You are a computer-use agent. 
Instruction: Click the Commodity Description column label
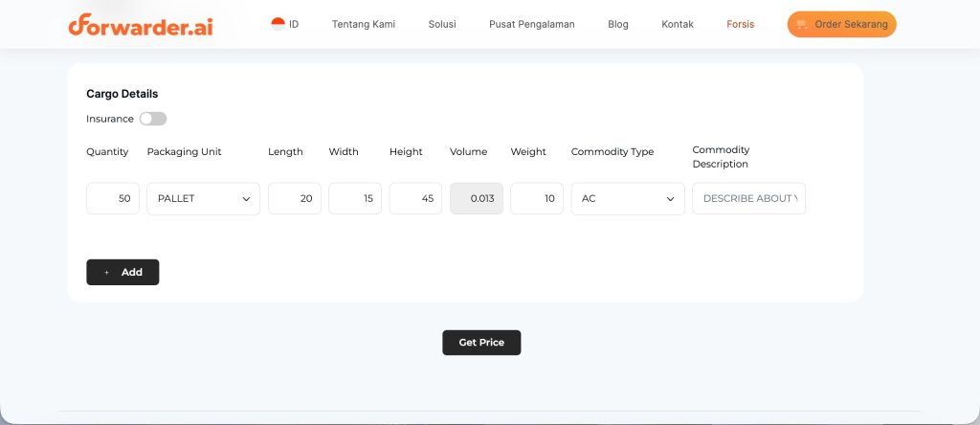click(x=722, y=157)
